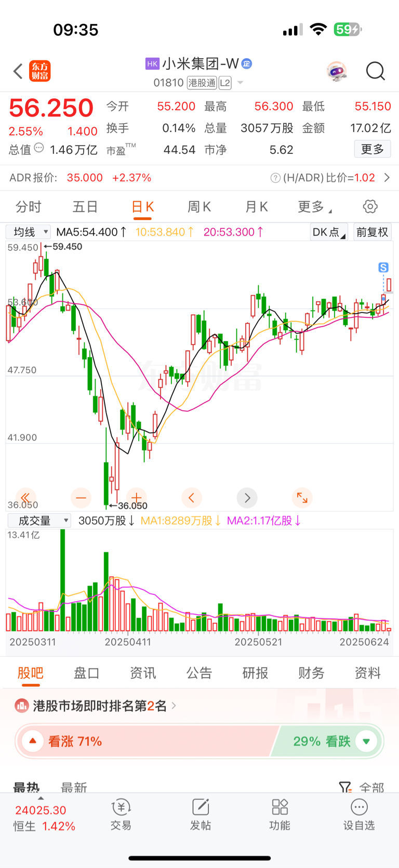Open 功能 functions icon in bottom bar

tap(280, 807)
